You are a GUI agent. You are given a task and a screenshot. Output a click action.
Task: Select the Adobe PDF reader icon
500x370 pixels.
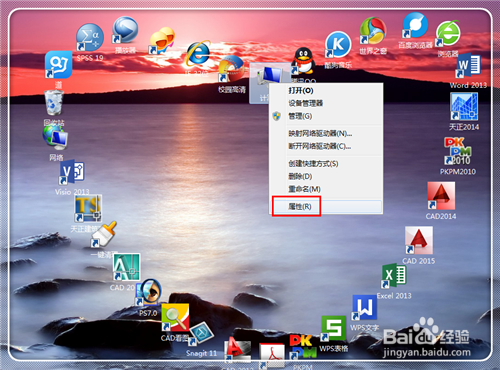[x=272, y=356]
